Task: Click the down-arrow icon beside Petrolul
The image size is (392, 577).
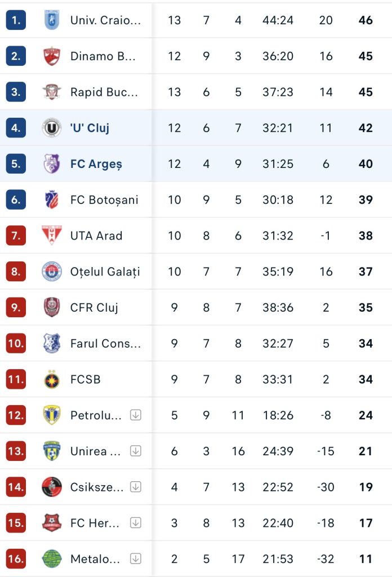Action: tap(136, 415)
